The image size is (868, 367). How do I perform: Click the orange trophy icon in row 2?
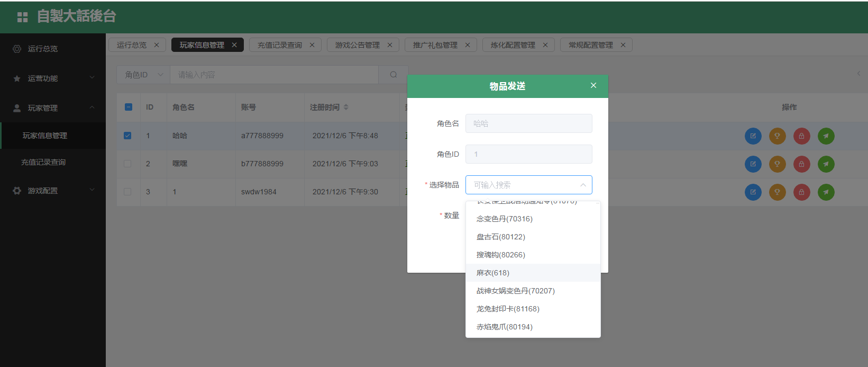pos(777,164)
